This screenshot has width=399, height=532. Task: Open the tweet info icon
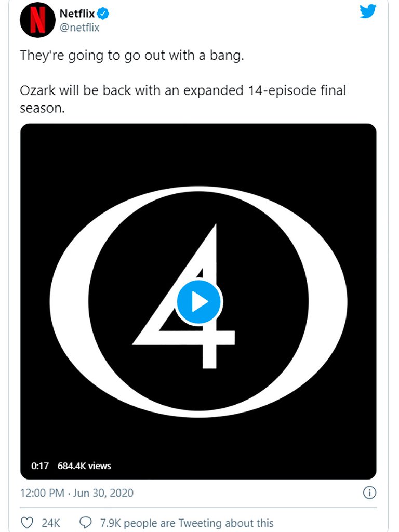pos(368,493)
